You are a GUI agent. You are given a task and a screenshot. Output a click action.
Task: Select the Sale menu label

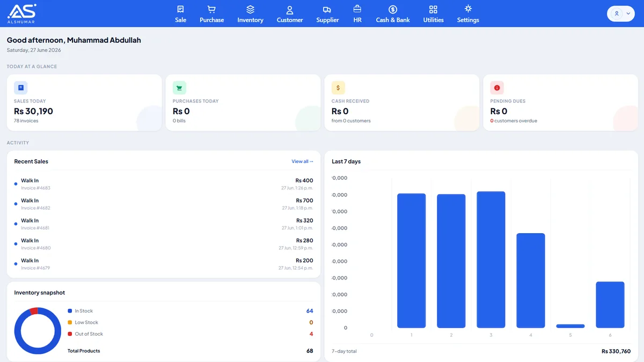(x=180, y=20)
